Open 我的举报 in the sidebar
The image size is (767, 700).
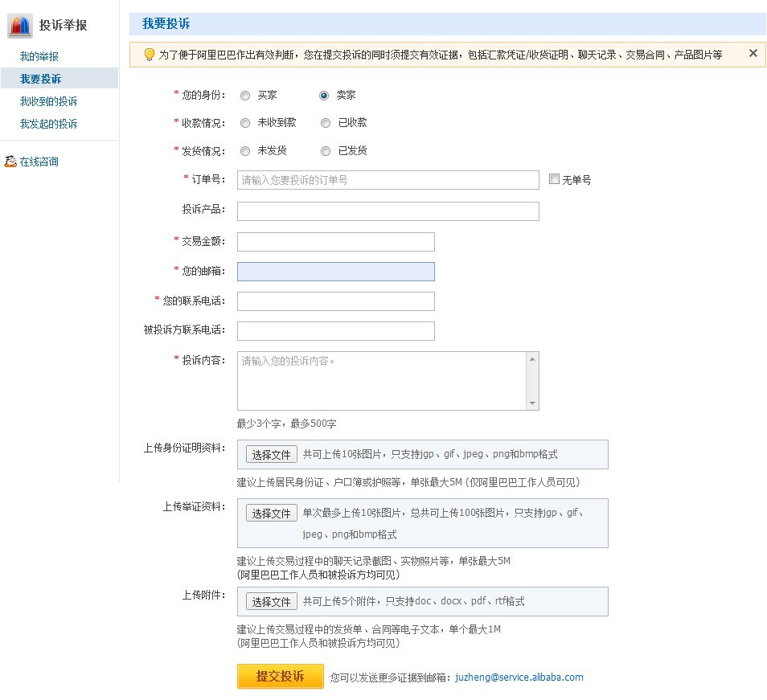39,57
